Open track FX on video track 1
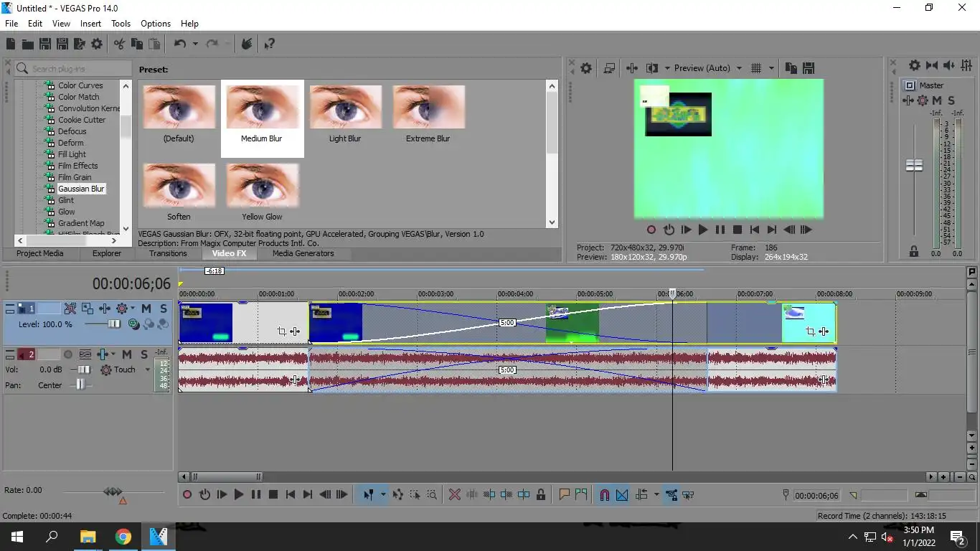Screen dimensions: 980x551 click(x=105, y=309)
